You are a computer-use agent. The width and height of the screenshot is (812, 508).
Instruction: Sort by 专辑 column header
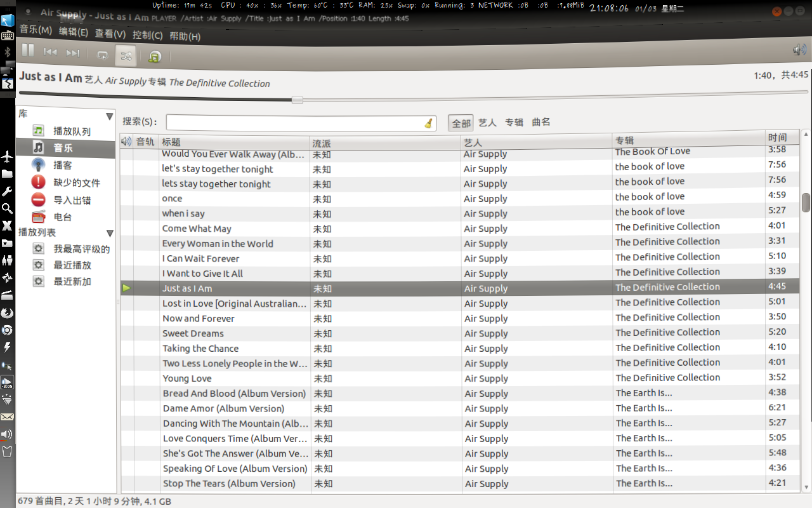(x=689, y=139)
